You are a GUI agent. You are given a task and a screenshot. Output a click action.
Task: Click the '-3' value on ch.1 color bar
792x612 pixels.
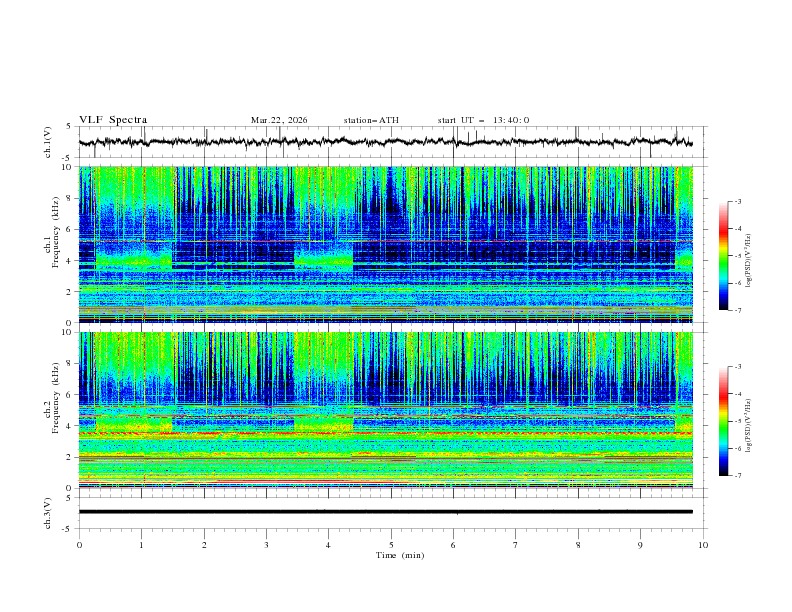pyautogui.click(x=737, y=201)
